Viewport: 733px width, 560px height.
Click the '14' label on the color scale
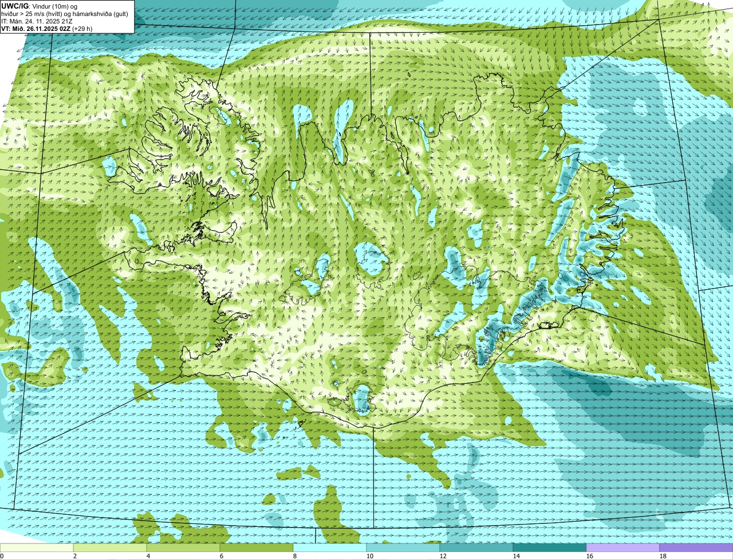click(x=517, y=556)
